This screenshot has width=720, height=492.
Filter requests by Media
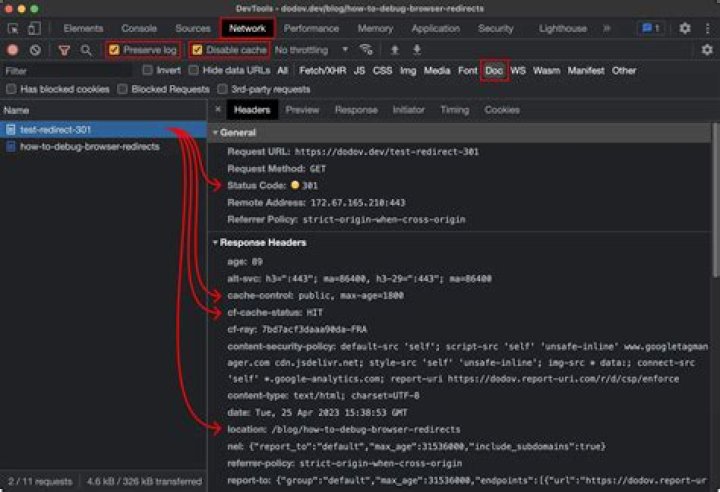click(437, 71)
